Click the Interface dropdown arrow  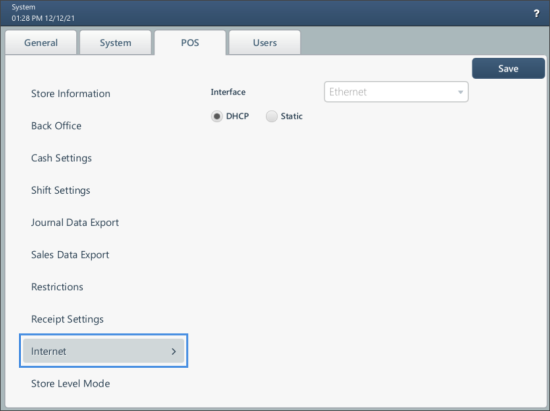(460, 92)
